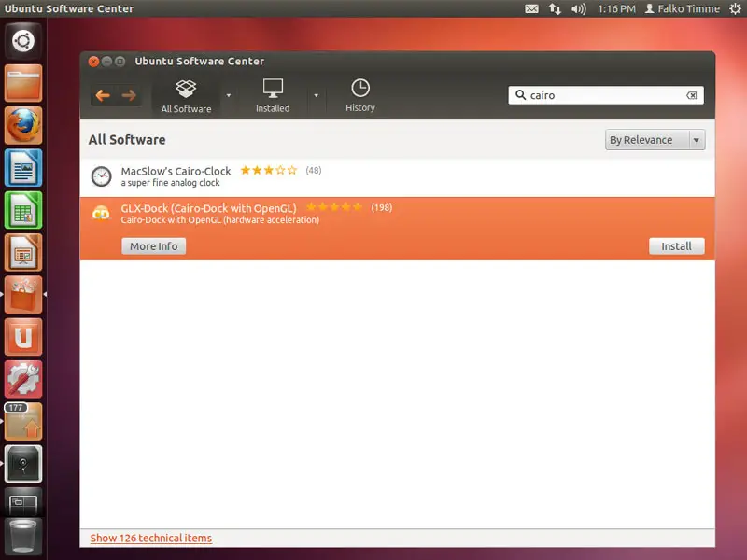This screenshot has width=747, height=560.
Task: Open the History view
Action: pos(360,96)
